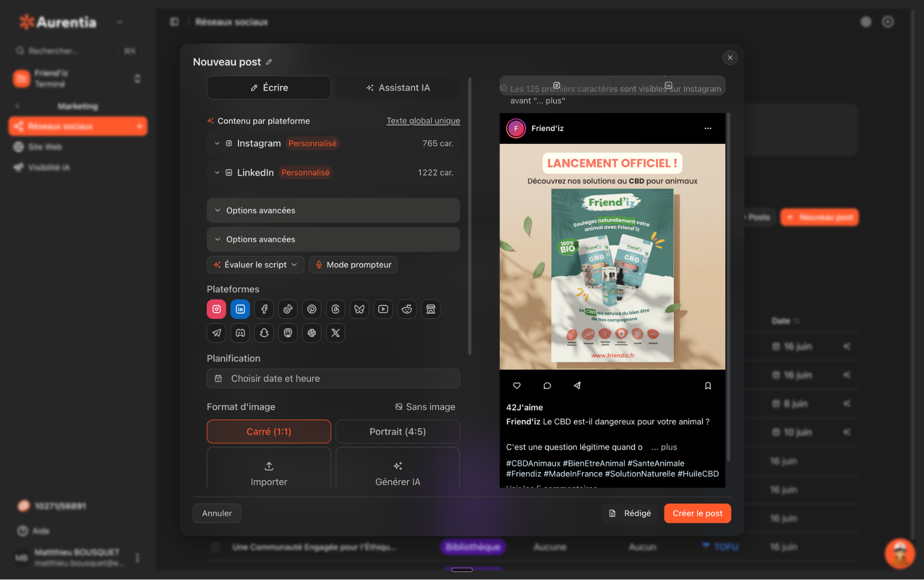Click the Choisir date et heure field
The image size is (924, 580).
point(333,379)
